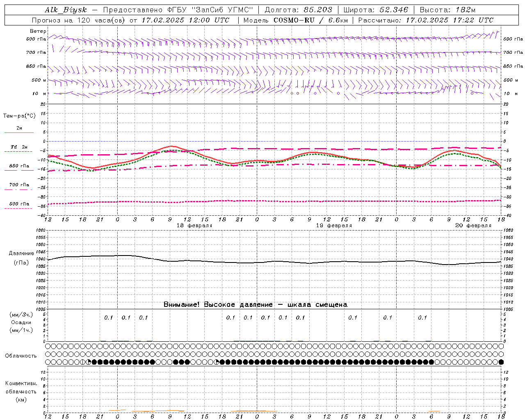Click the dotted 500 гПа temperature curve near -32

pos(274,201)
